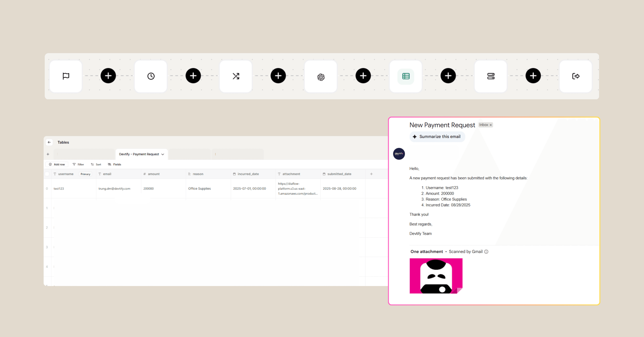Add step after the flag node

point(108,76)
